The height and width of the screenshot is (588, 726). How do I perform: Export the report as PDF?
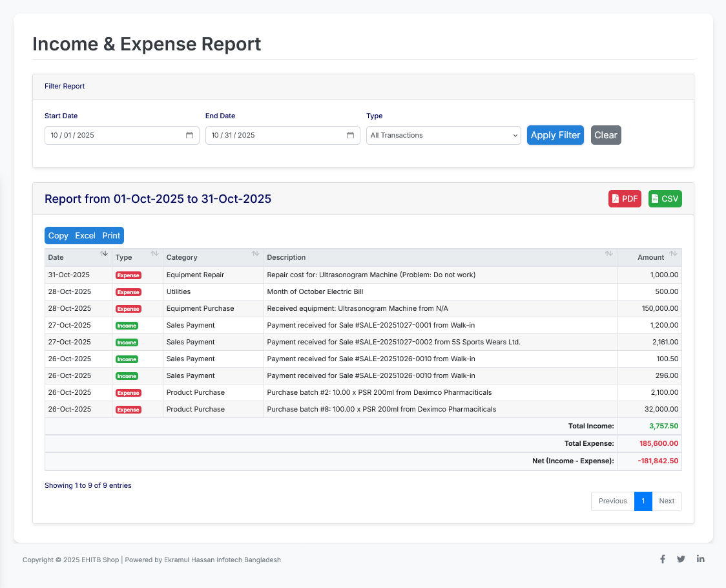[624, 198]
